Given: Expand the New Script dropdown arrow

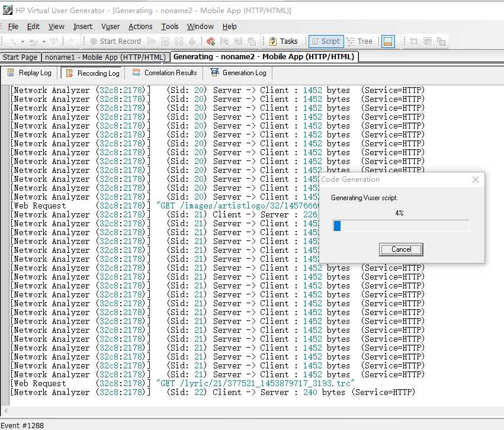Looking at the screenshot, I should 23,41.
